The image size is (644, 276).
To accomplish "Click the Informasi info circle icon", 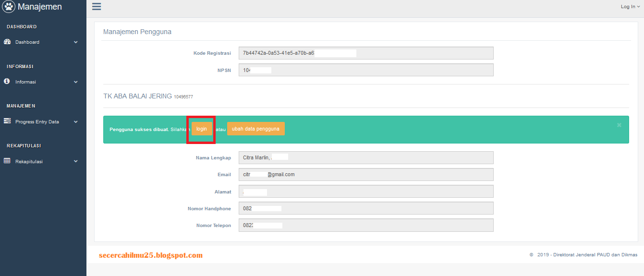I will pyautogui.click(x=7, y=82).
